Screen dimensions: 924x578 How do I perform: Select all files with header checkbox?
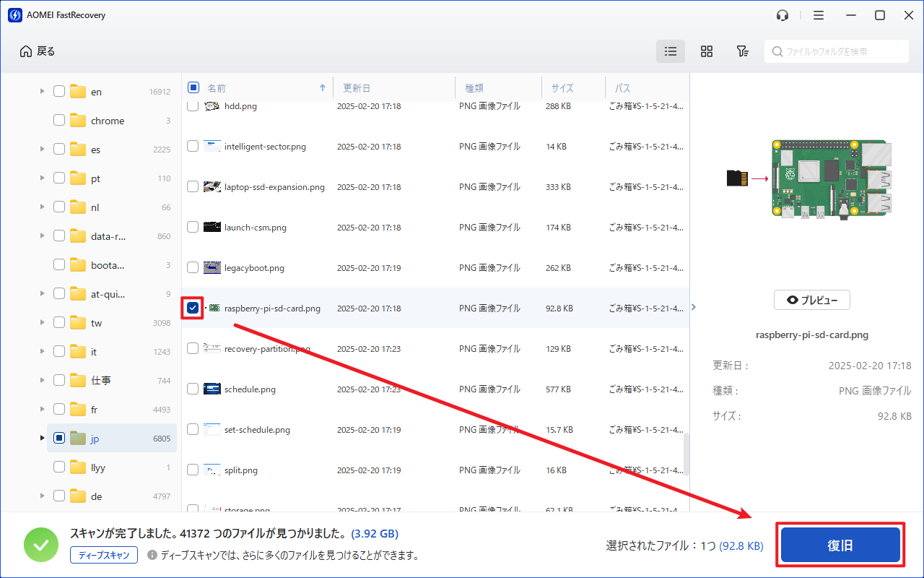(193, 88)
